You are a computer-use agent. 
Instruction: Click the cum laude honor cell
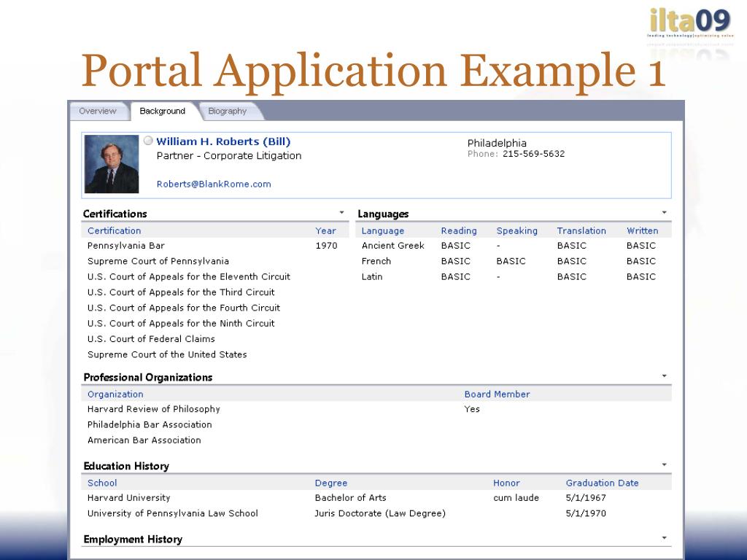(516, 497)
